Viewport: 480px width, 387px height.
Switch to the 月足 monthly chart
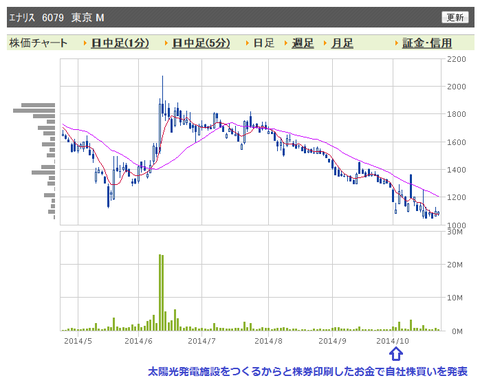coord(342,43)
